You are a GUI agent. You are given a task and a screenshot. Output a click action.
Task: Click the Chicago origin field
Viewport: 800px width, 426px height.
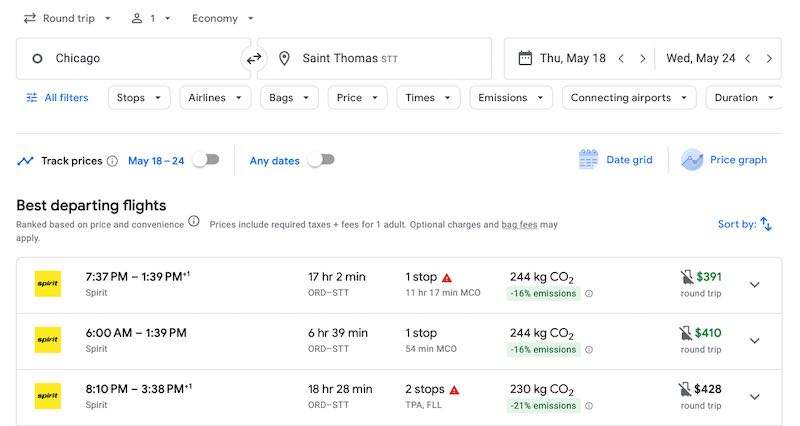[x=130, y=59]
